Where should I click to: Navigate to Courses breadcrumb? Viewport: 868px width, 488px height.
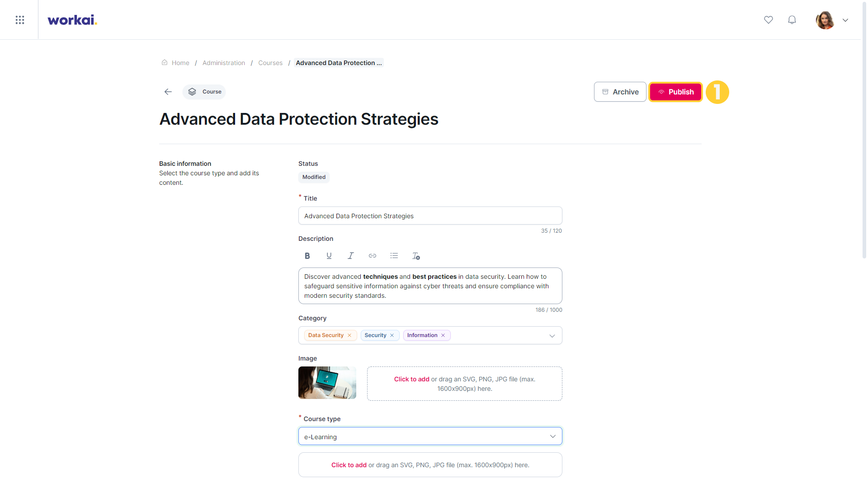tap(270, 63)
